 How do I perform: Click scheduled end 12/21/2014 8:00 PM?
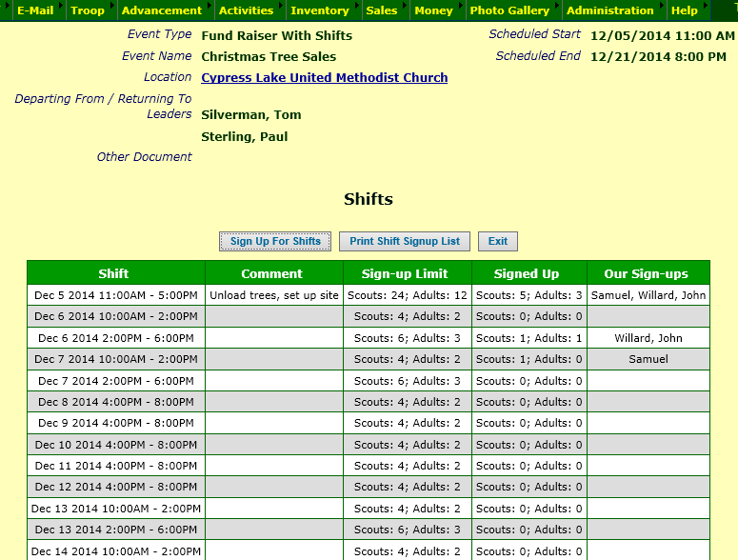tap(658, 56)
